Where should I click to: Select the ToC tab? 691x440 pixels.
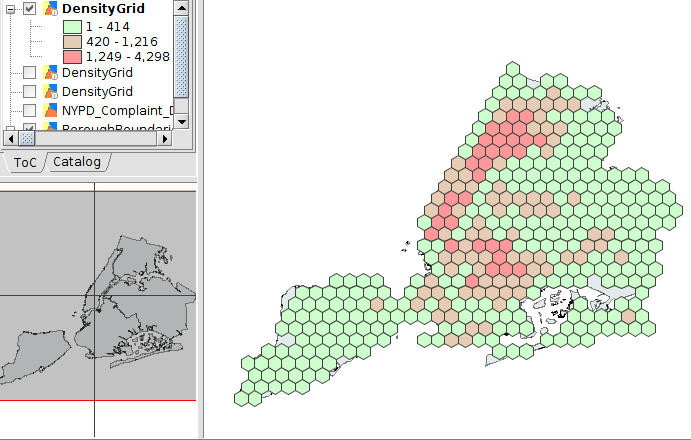(x=25, y=162)
